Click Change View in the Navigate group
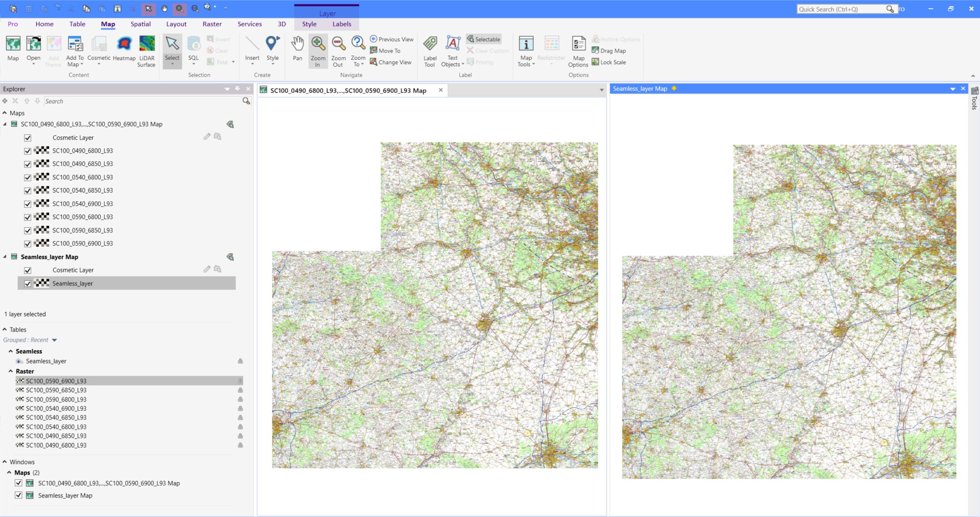 391,62
